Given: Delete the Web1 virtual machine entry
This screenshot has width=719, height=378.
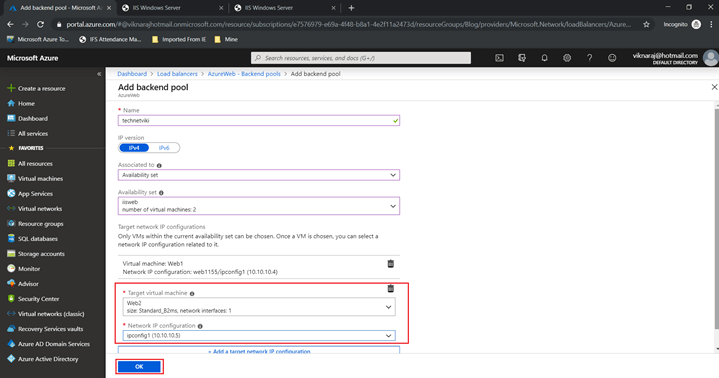Looking at the screenshot, I should click(x=391, y=264).
